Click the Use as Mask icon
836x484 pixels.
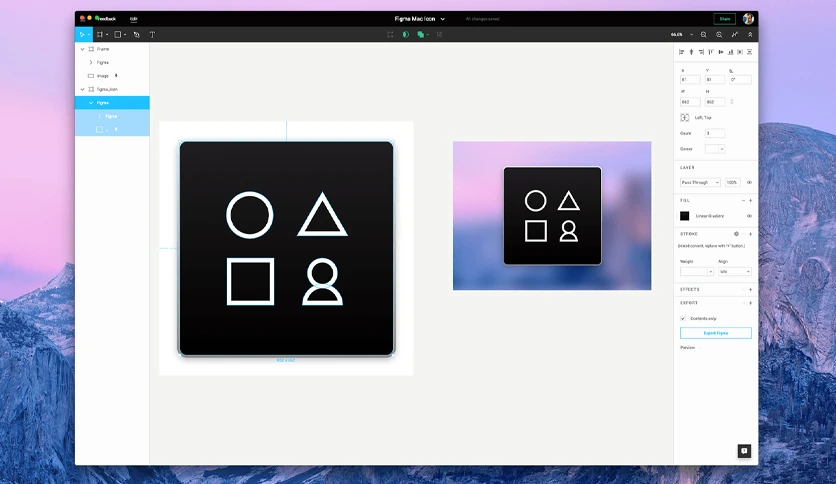click(x=406, y=35)
